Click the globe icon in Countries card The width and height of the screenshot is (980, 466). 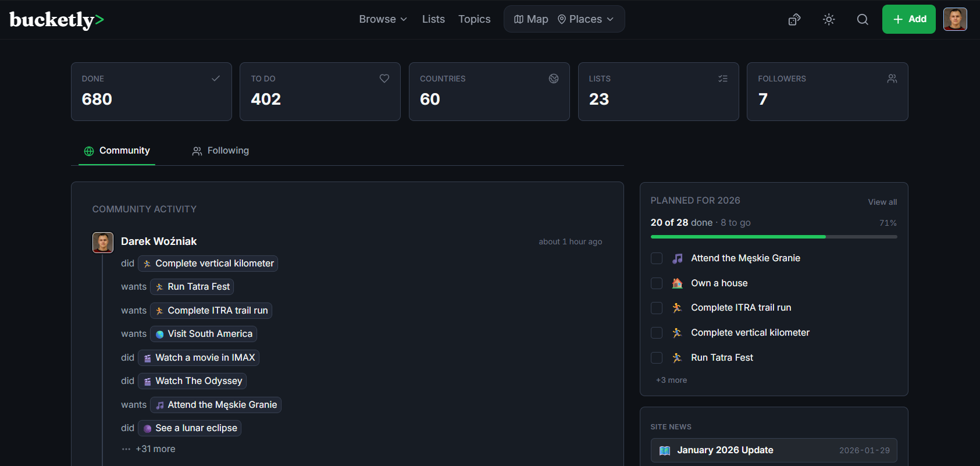[554, 79]
